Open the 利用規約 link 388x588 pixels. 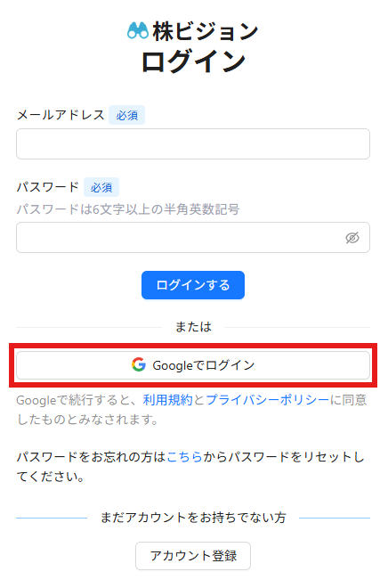[168, 400]
